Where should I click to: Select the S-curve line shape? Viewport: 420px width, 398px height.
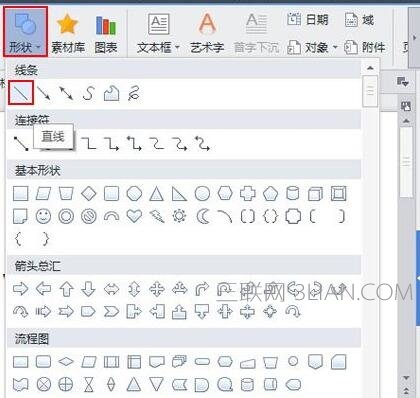click(x=89, y=93)
